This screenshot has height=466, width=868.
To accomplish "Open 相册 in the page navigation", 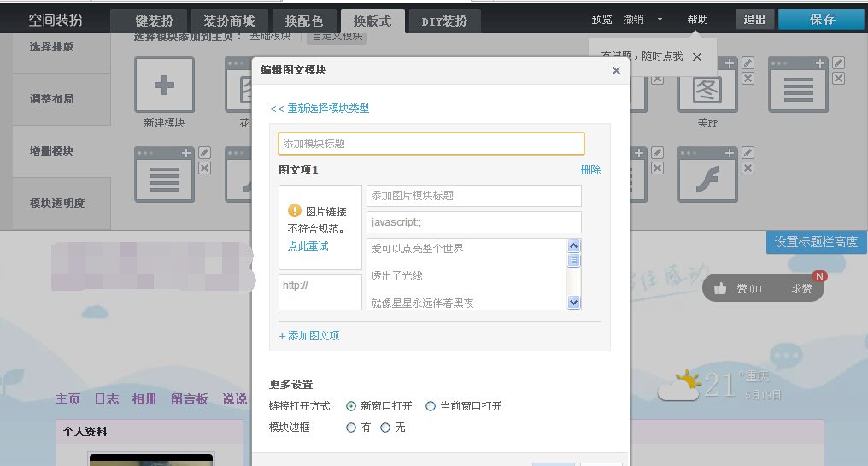I will click(144, 399).
